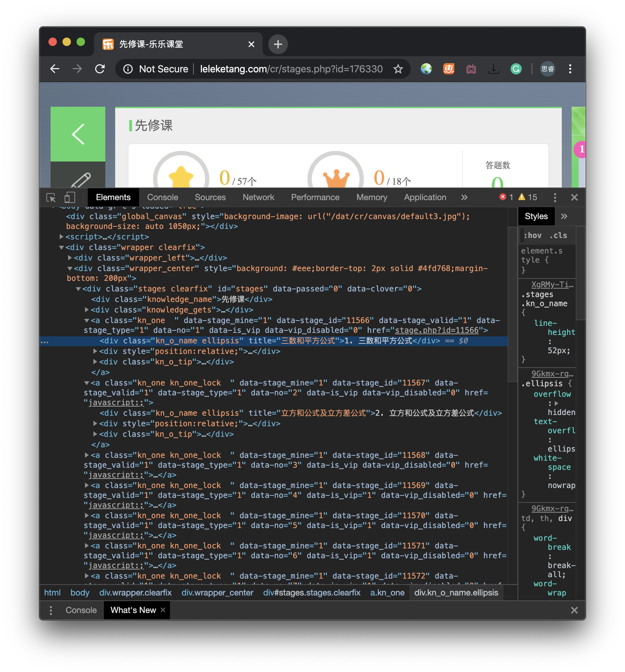This screenshot has width=625, height=672.
Task: Switch to the Performance tab
Action: [315, 197]
